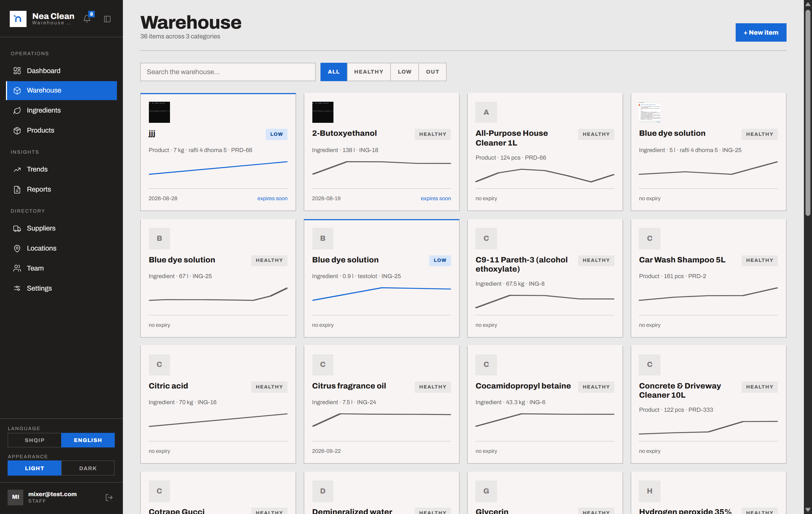Click the Reports document icon
Screen dimensions: 812x514
coord(17,189)
